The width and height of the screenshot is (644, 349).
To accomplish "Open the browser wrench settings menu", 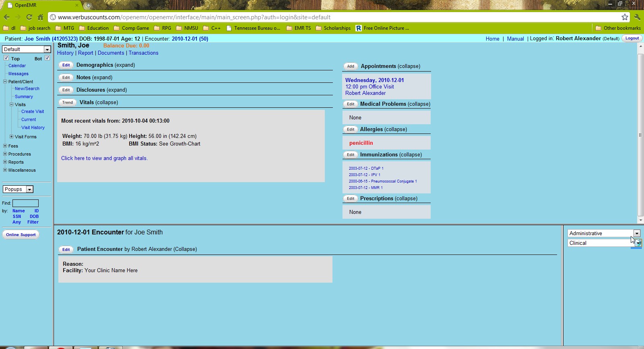I will pos(637,17).
